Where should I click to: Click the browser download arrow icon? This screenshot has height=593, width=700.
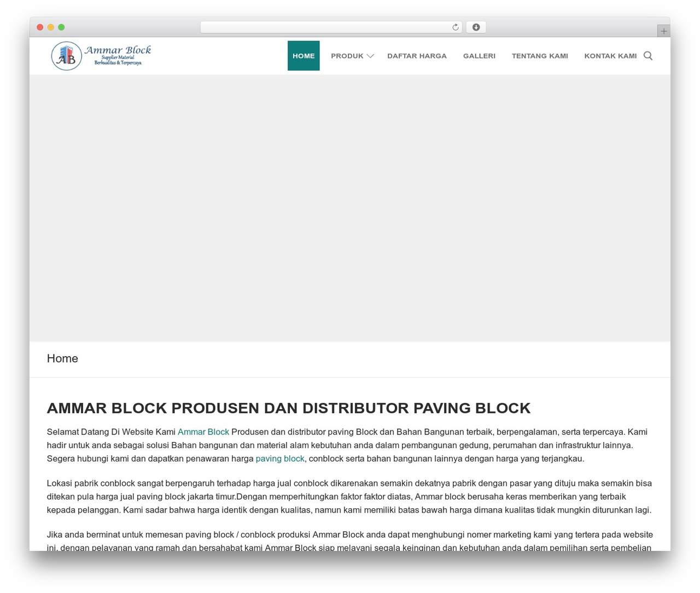pyautogui.click(x=476, y=27)
